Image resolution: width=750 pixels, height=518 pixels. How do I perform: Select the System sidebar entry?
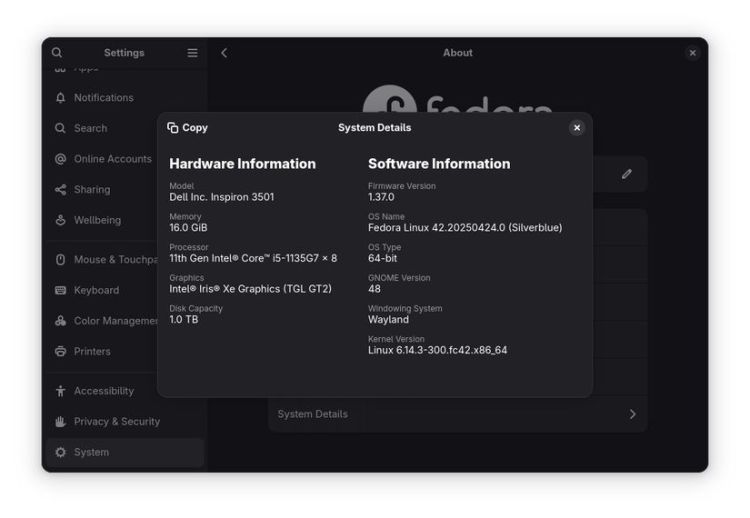pos(91,453)
